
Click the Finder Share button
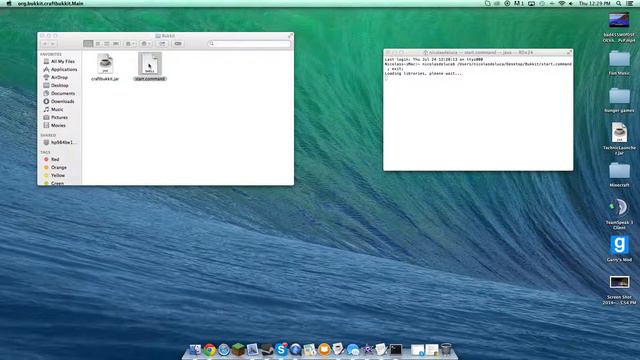click(162, 44)
